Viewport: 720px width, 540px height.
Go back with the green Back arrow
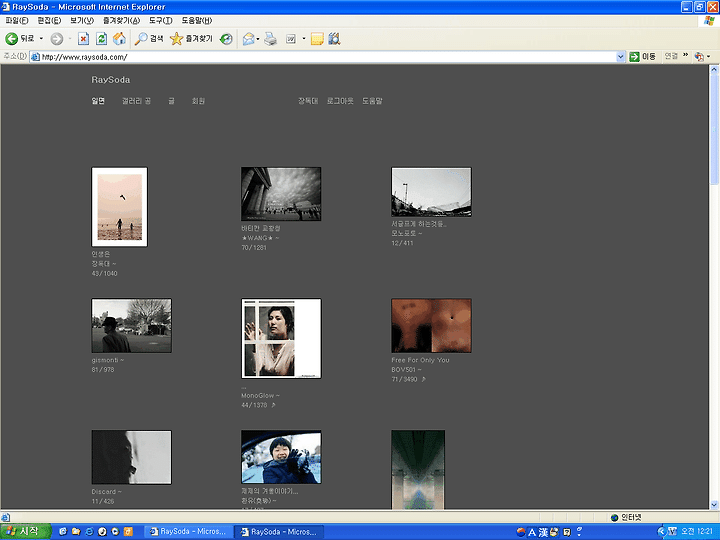tap(20, 39)
